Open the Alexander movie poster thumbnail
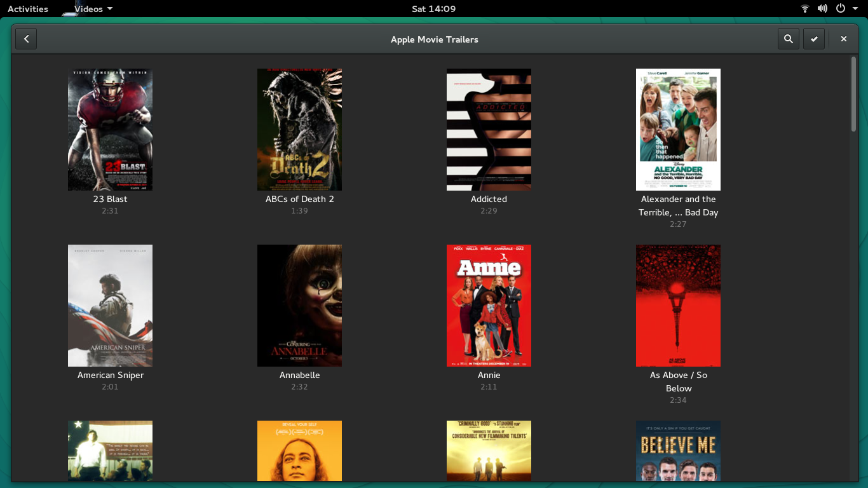Screen dimensions: 868x488 pos(678,130)
